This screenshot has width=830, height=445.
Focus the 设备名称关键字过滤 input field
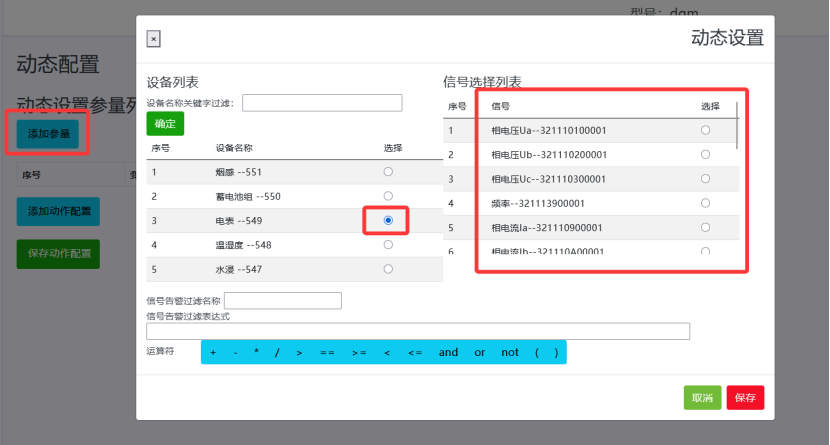pyautogui.click(x=322, y=103)
